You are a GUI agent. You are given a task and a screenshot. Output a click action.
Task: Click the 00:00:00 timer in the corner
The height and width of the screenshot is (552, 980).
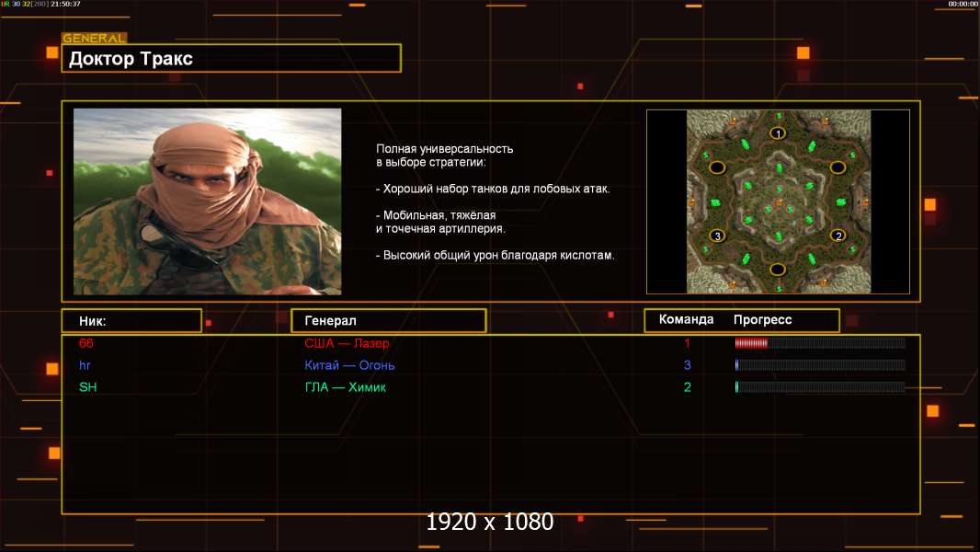(x=963, y=4)
